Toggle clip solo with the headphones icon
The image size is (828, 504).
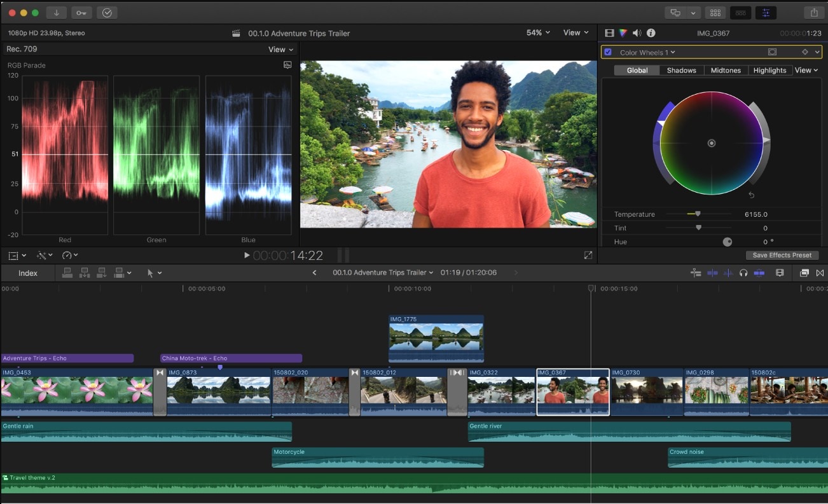coord(744,273)
